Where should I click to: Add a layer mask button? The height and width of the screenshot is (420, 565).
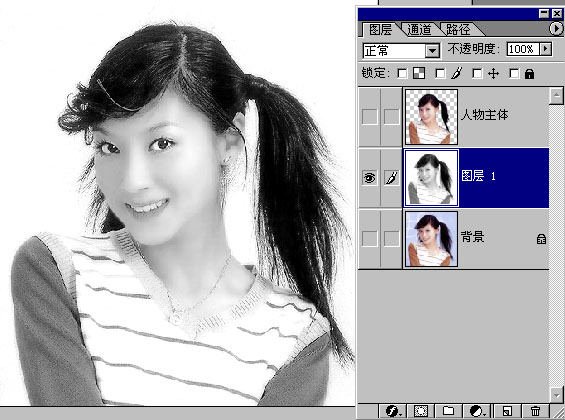[421, 411]
